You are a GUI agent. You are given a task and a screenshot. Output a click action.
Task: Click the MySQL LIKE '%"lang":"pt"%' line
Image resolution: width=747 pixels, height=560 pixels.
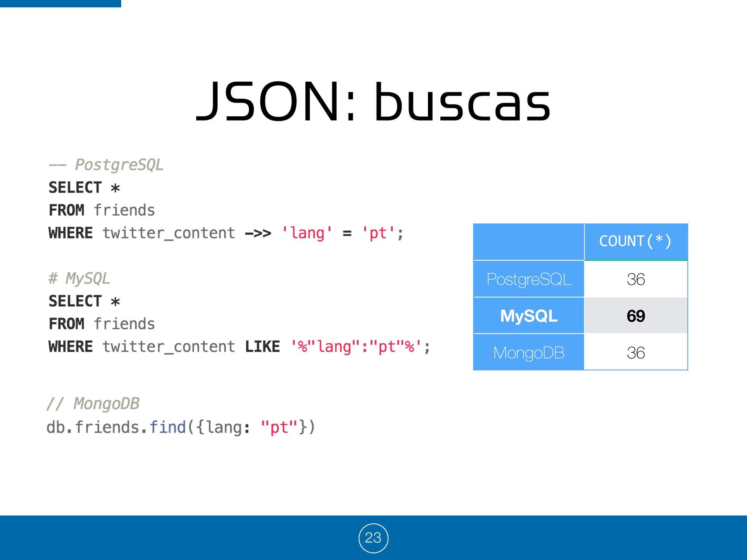tap(239, 347)
